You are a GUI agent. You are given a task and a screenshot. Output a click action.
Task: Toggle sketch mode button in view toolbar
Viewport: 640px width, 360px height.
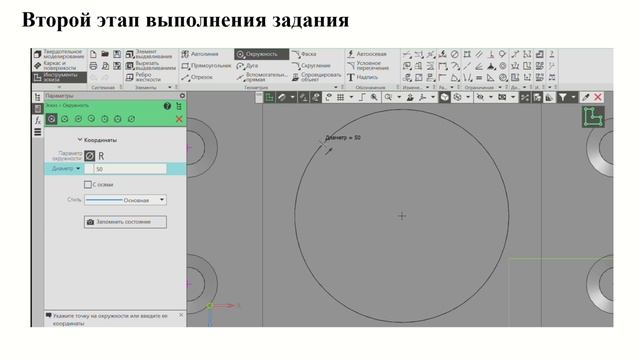tap(269, 97)
